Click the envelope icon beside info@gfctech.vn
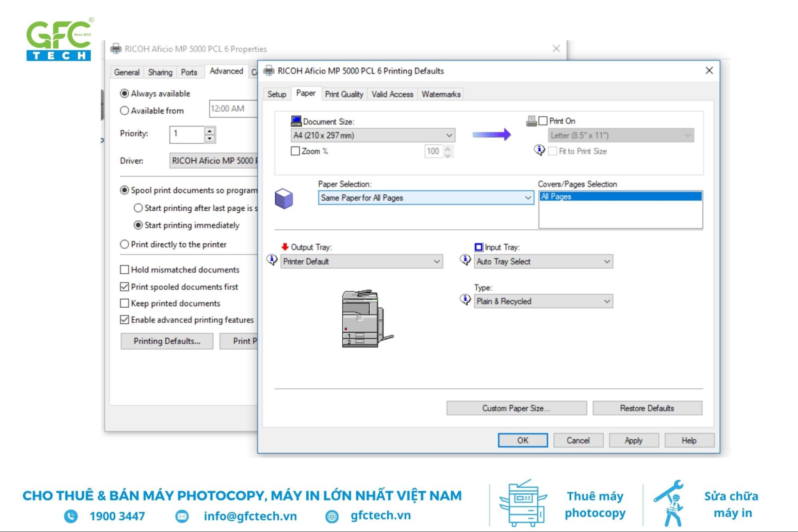Image resolution: width=798 pixels, height=532 pixels. click(182, 516)
